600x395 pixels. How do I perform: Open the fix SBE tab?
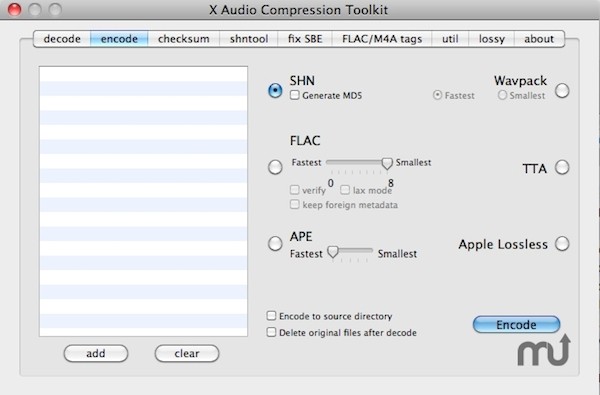(305, 39)
